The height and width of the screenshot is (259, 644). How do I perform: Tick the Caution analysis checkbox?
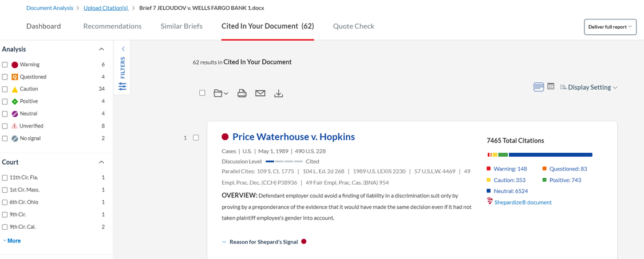click(x=5, y=89)
